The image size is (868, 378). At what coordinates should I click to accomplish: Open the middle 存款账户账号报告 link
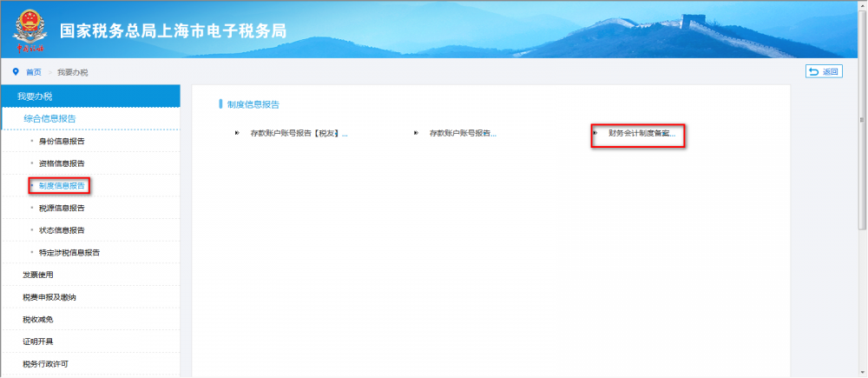(x=463, y=134)
